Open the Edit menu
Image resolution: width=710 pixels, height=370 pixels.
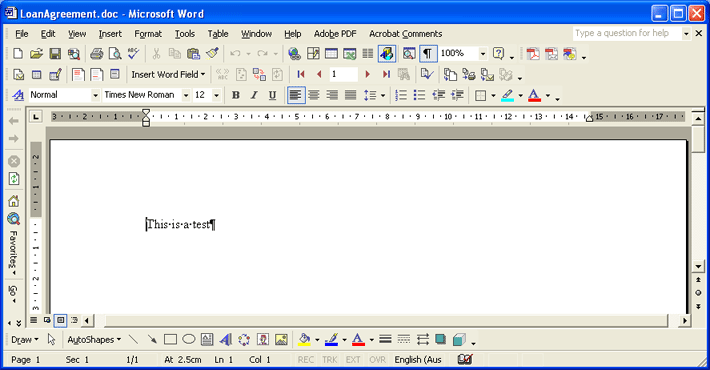click(48, 34)
